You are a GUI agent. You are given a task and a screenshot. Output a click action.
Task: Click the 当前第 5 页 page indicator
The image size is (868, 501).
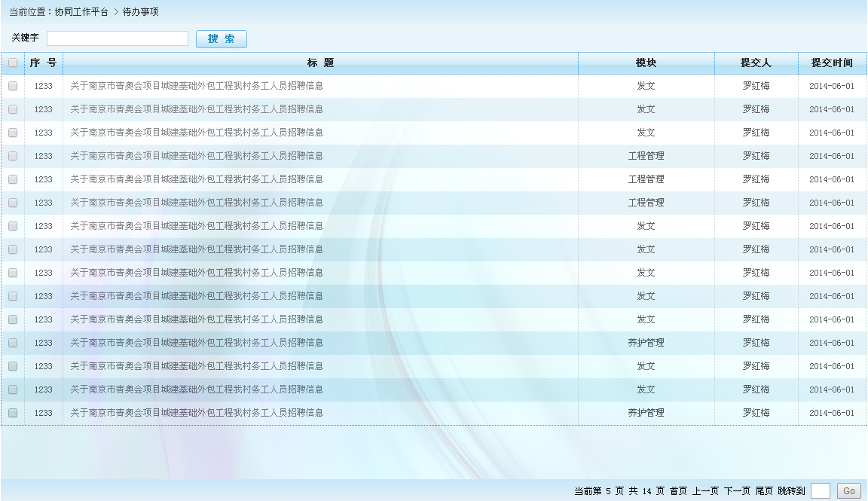click(599, 491)
